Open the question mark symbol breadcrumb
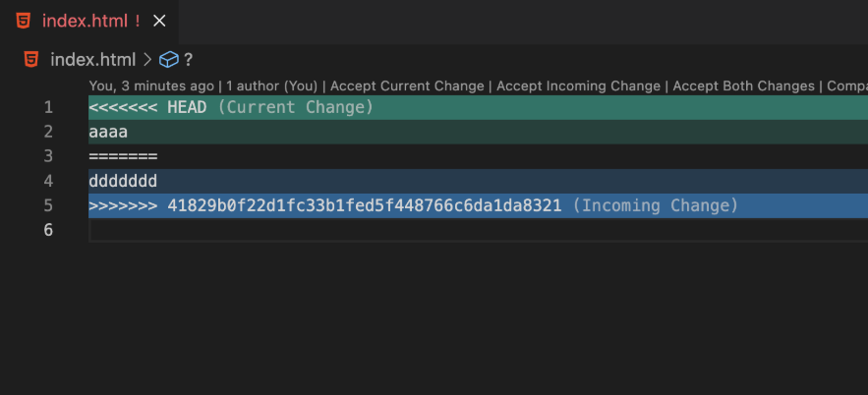 [x=188, y=59]
